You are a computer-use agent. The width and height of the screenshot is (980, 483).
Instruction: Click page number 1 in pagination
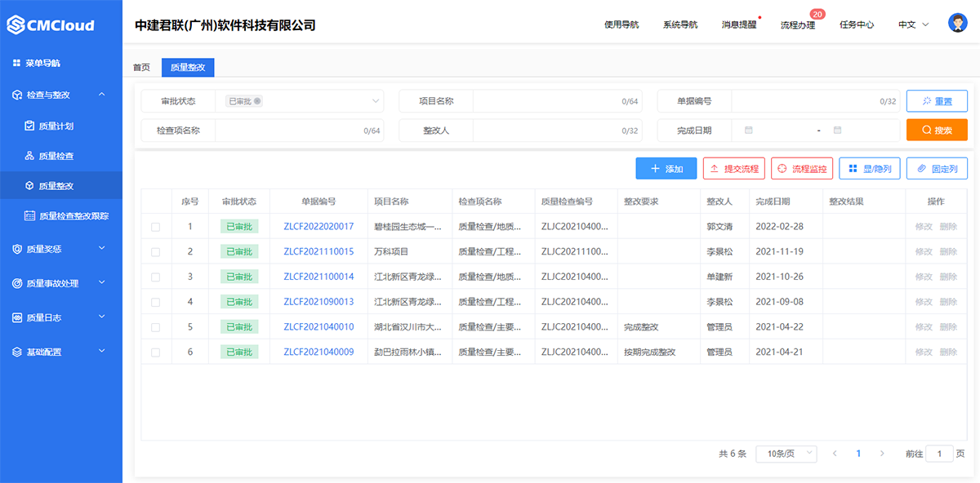[858, 454]
